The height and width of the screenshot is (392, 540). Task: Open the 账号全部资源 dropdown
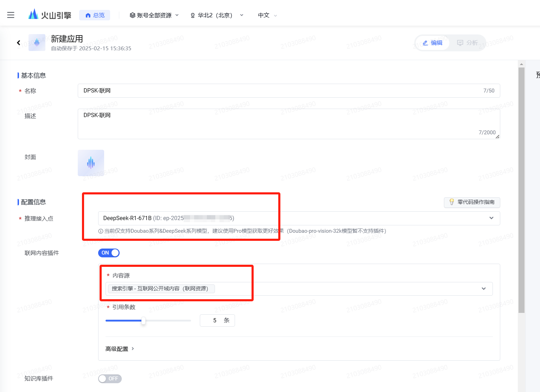tap(154, 15)
